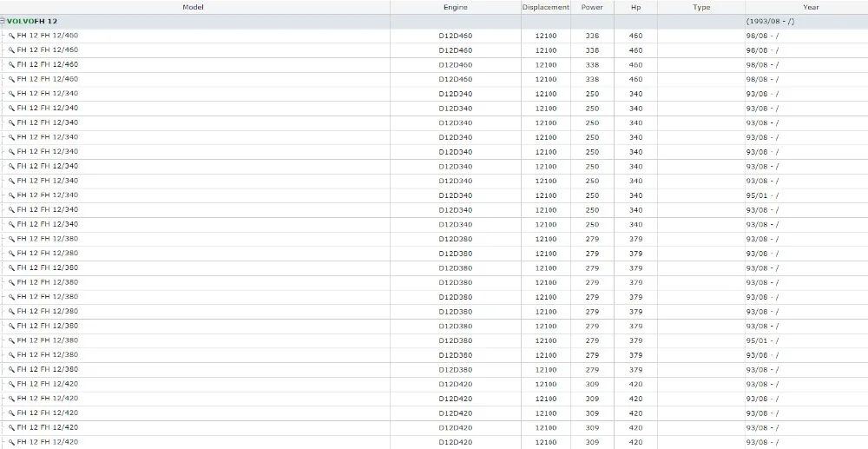Sort by the Hp column header
This screenshot has width=868, height=449.
tap(636, 7)
